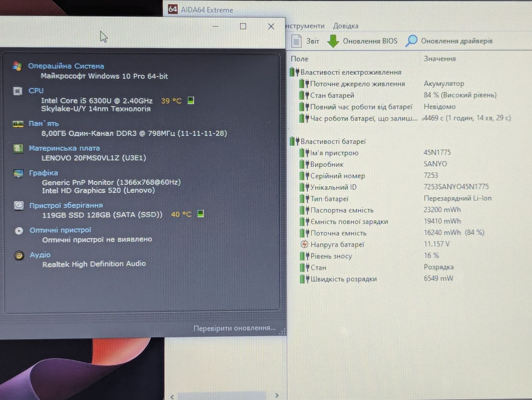Image resolution: width=532 pixels, height=400 pixels.
Task: Click the monitor icon beside Графіка
Action: (x=19, y=173)
